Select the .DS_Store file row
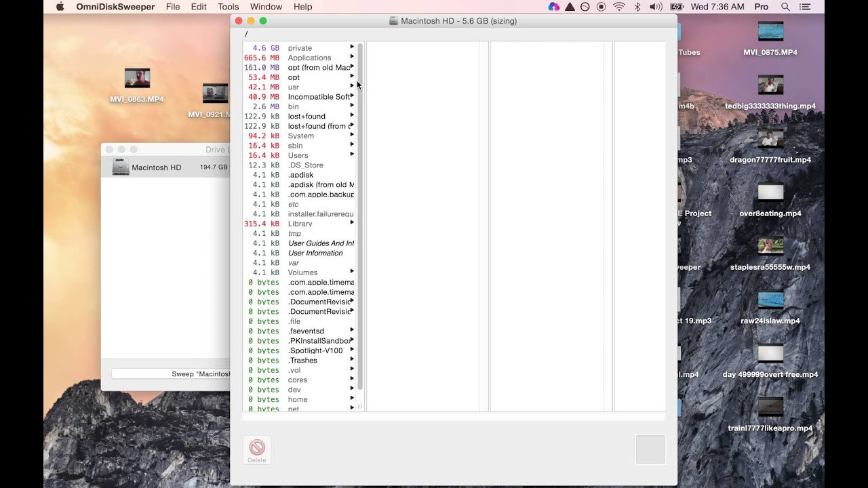 tap(299, 165)
